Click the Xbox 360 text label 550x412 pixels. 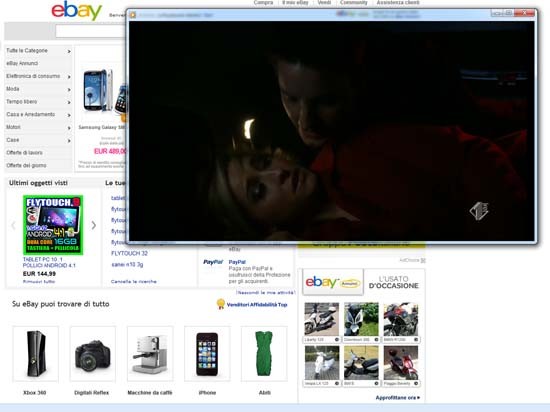35,393
